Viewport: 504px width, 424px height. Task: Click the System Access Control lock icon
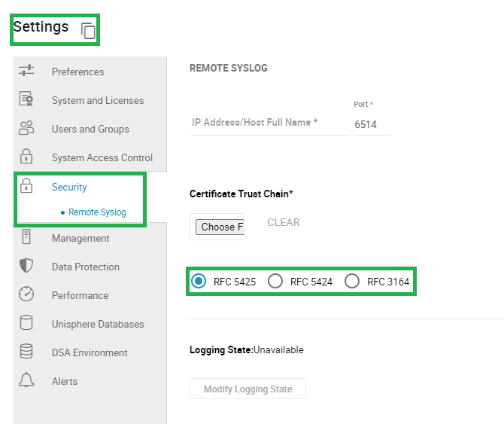coord(26,157)
